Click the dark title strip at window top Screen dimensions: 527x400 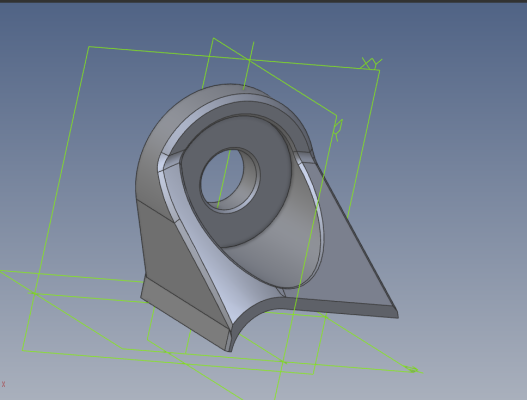click(264, 1)
